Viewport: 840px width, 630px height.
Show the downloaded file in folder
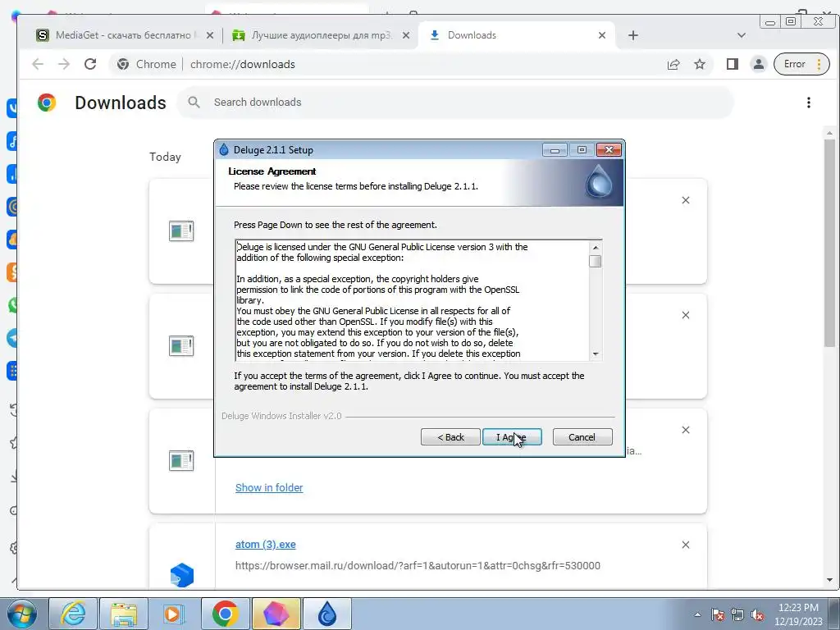click(269, 487)
